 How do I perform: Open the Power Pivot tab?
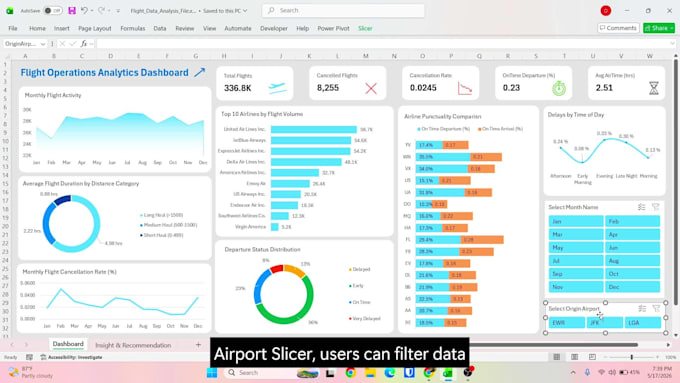(333, 28)
